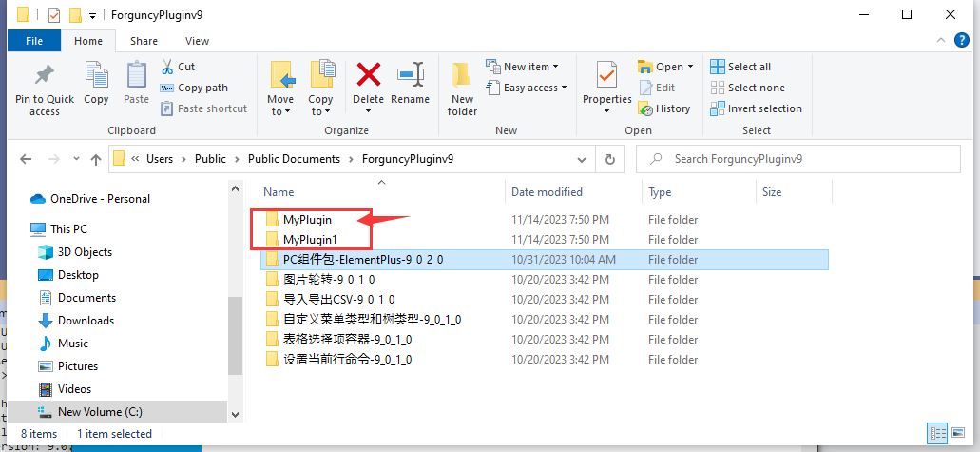Image resolution: width=980 pixels, height=452 pixels.
Task: Switch to the View ribbon tab
Action: (197, 41)
